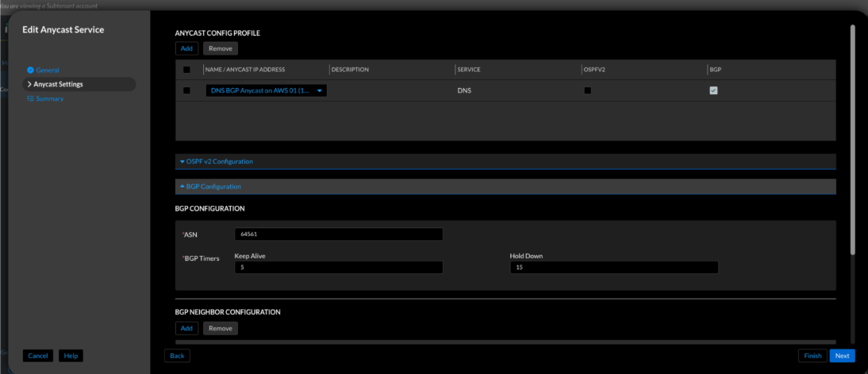Remove the selected Anycast Config Profile
Image resolution: width=868 pixels, height=374 pixels.
221,48
